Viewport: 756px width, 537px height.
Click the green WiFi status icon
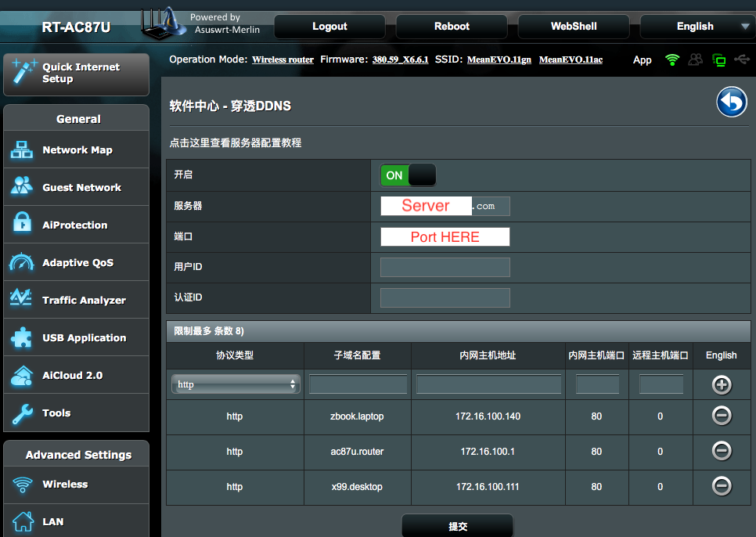point(671,59)
